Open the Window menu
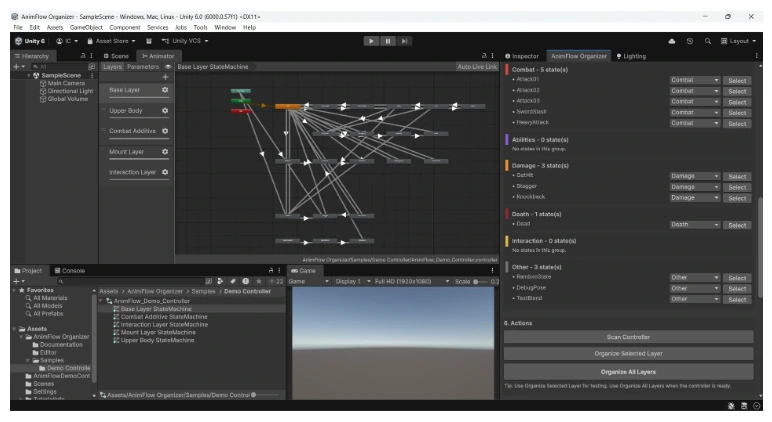Image resolution: width=772 pixels, height=422 pixels. (x=225, y=28)
